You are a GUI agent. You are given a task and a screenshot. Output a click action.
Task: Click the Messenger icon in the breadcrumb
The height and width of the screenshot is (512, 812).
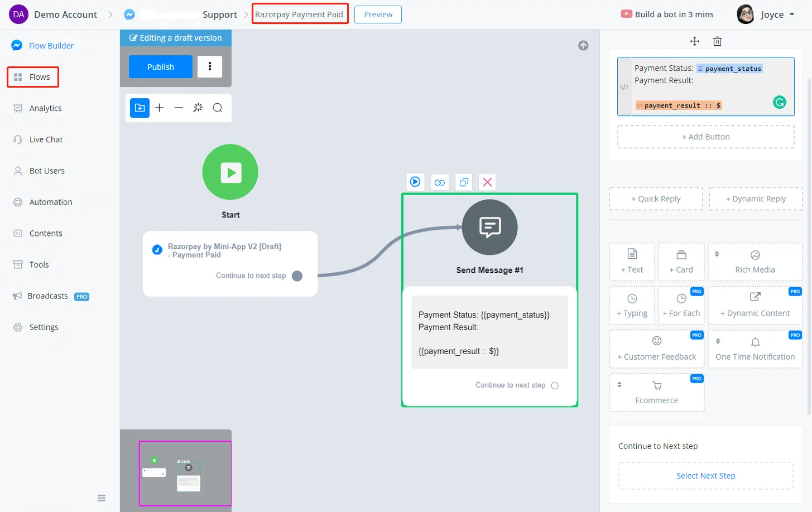(129, 15)
